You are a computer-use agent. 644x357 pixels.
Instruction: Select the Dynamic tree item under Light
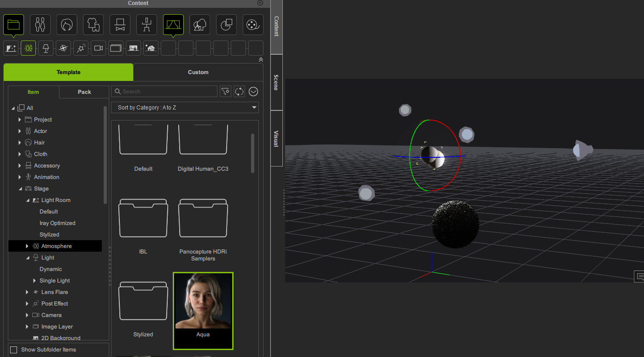(51, 269)
